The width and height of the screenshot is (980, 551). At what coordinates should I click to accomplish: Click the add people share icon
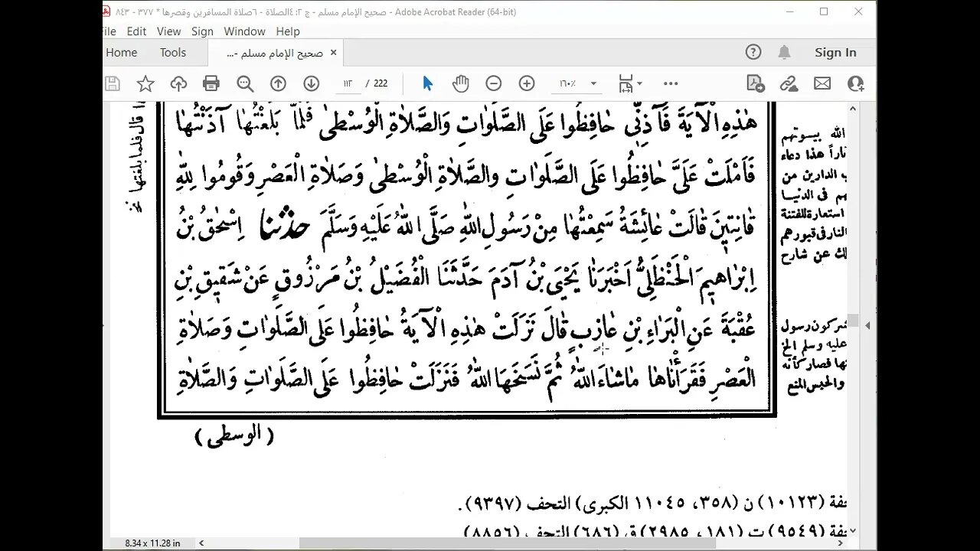pyautogui.click(x=855, y=83)
